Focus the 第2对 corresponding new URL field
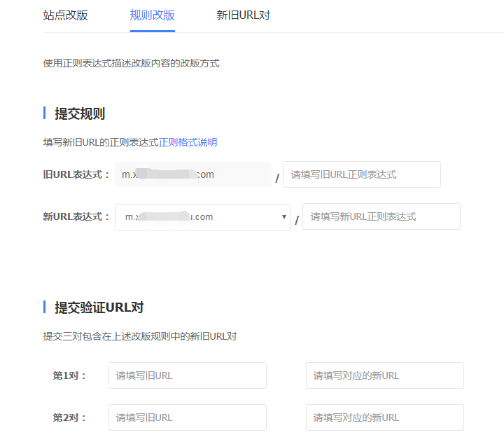Image resolution: width=504 pixels, height=442 pixels. pyautogui.click(x=384, y=417)
